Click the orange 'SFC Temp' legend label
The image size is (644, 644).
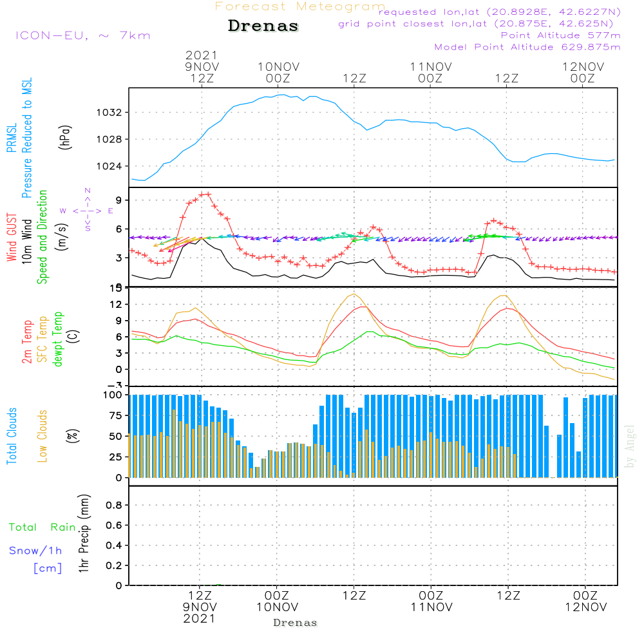click(x=43, y=339)
